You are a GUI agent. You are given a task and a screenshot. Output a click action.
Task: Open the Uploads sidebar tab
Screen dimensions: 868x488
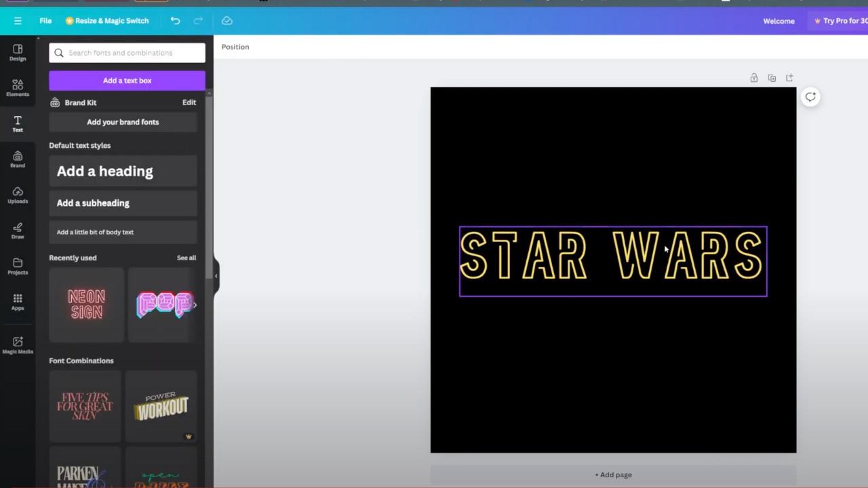pos(18,195)
